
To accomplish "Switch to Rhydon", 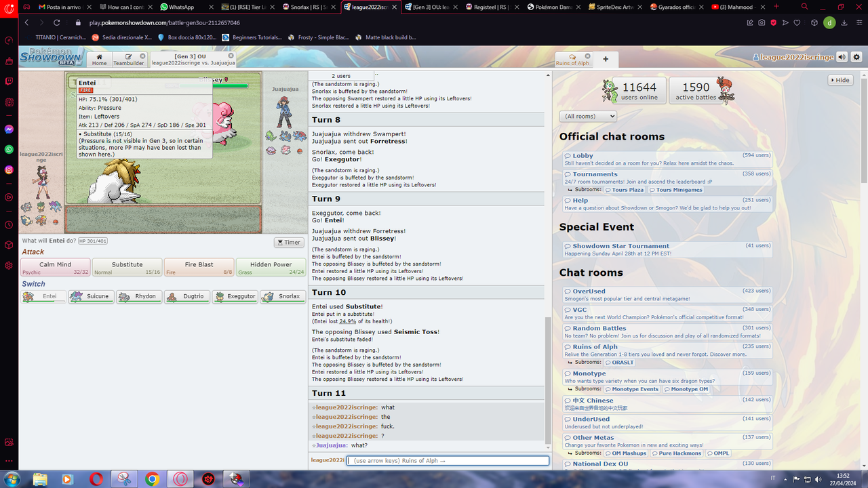I will tap(138, 296).
